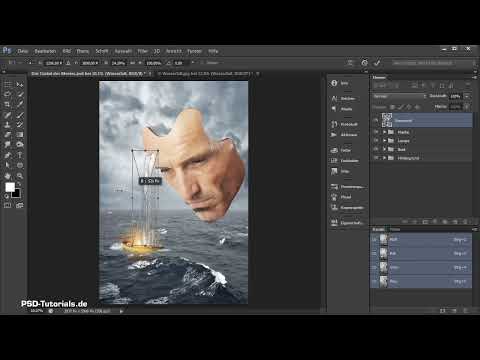Open the Protokoll panel
Viewport: 480px width, 360px height.
[x=344, y=124]
